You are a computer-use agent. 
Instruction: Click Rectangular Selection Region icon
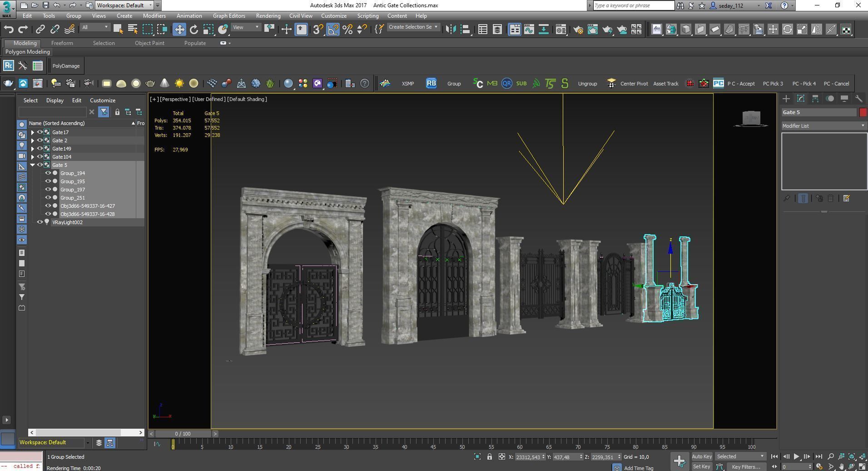148,30
